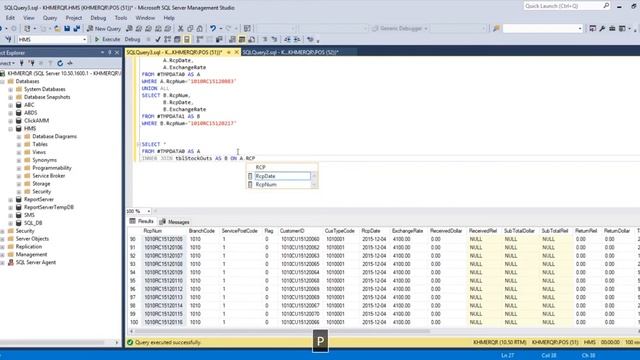Select RcpDate in IntelliSense list
Viewport: 640px width, 360px height.
click(x=282, y=176)
